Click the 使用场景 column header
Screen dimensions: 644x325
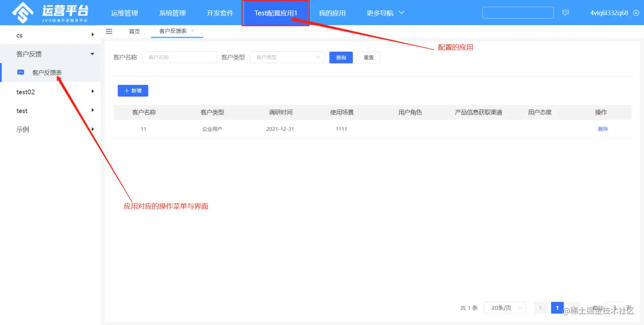point(342,112)
